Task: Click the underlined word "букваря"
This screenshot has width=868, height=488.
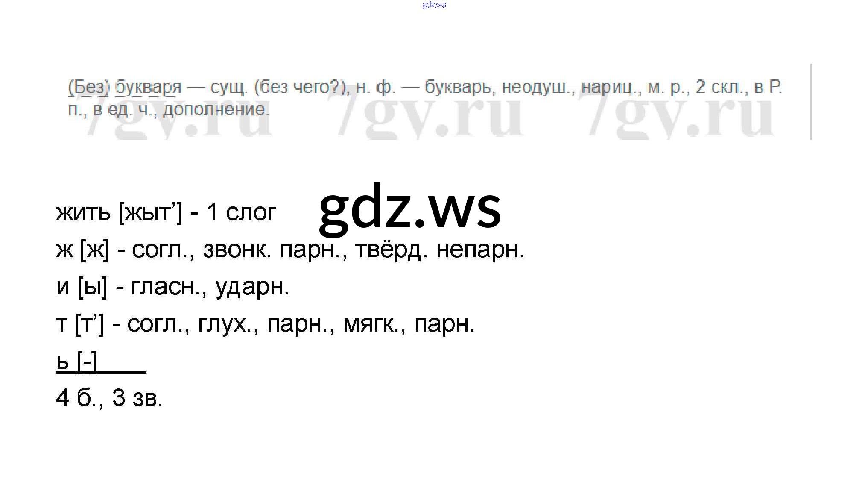Action: tap(148, 87)
